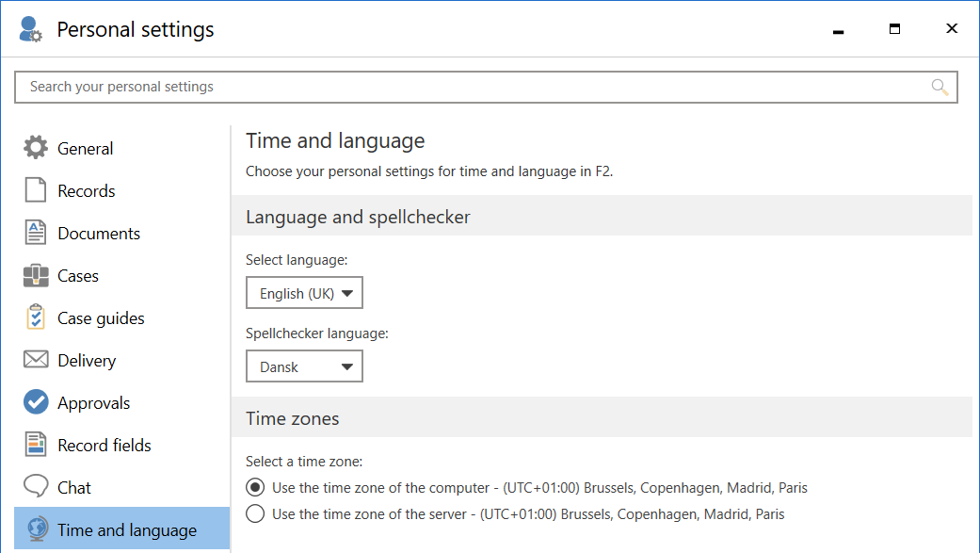Show the Approvals settings

coord(121,403)
